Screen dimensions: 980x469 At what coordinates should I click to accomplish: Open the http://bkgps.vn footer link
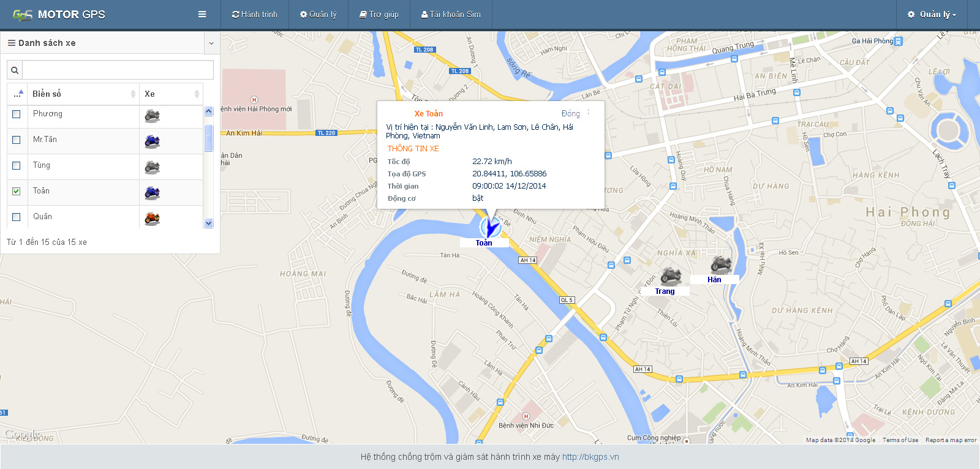click(590, 457)
